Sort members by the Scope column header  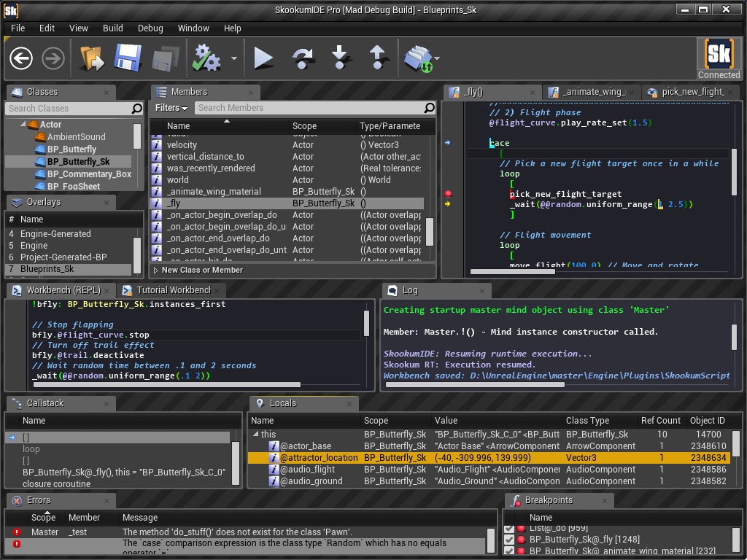coord(322,125)
